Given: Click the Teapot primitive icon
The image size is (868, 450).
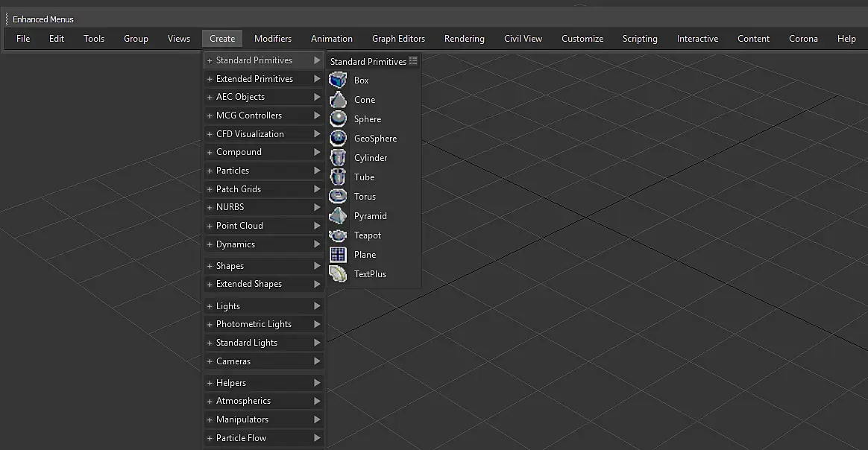Looking at the screenshot, I should point(338,235).
